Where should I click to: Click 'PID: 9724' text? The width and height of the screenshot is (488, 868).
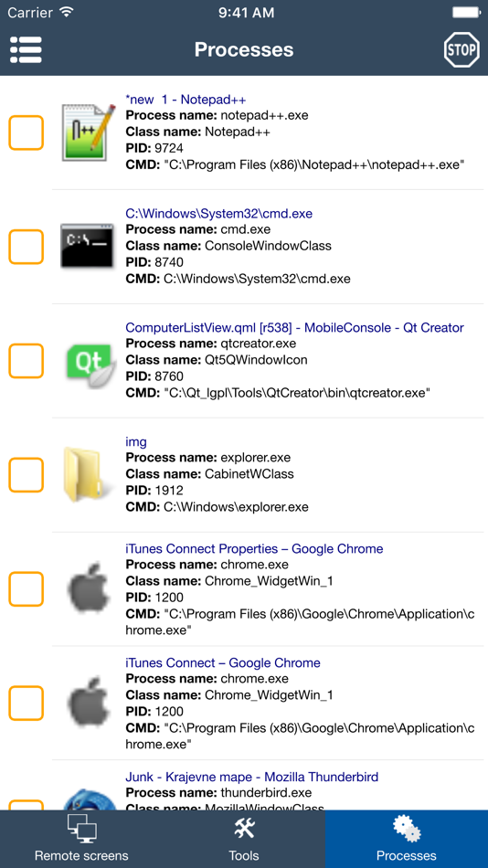[154, 148]
